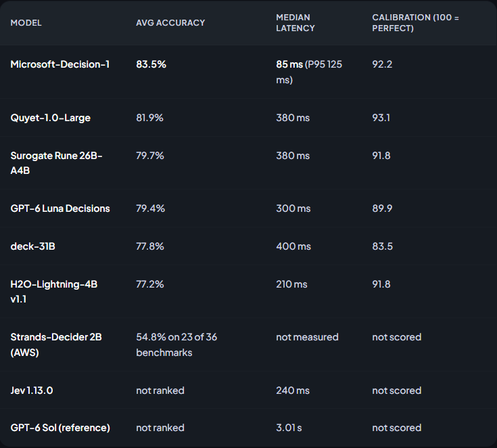The height and width of the screenshot is (448, 497).
Task: Select the deck-31B model row
Action: point(249,246)
